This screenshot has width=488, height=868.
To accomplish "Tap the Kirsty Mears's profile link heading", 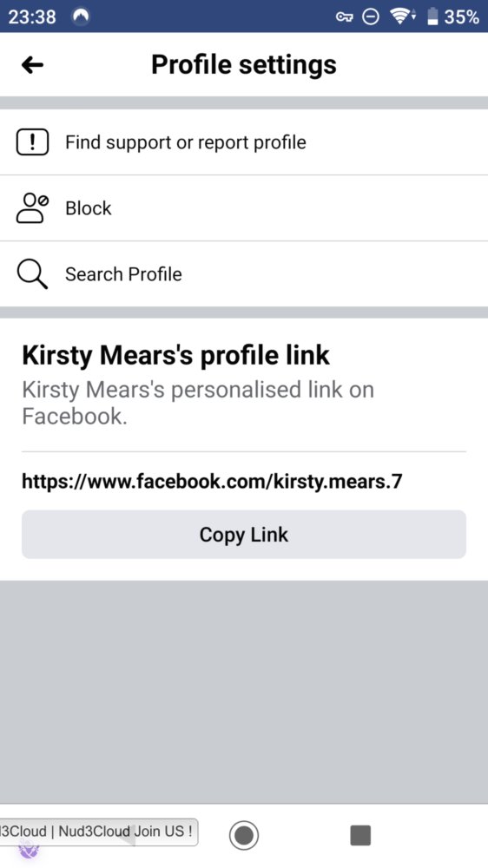I will tap(175, 355).
